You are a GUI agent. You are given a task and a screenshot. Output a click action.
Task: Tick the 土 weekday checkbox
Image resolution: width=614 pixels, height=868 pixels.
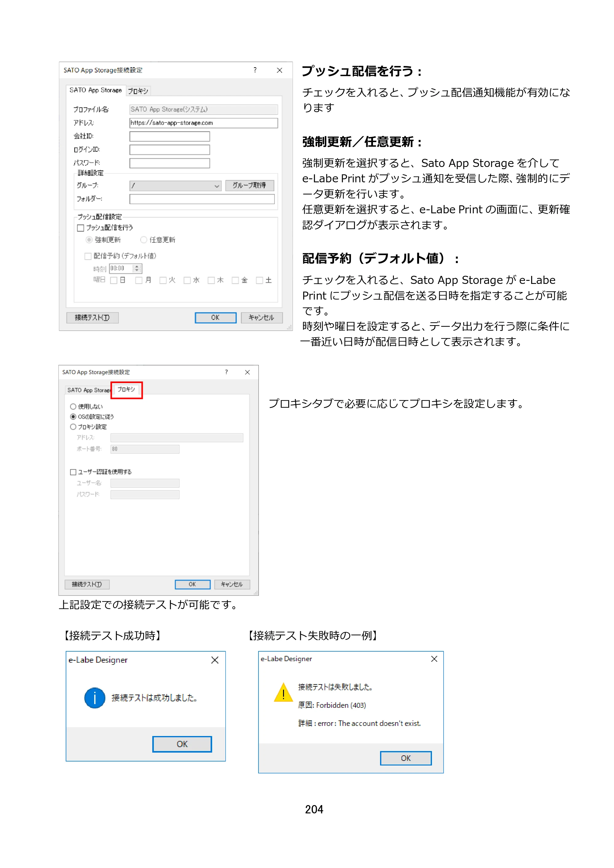259,280
